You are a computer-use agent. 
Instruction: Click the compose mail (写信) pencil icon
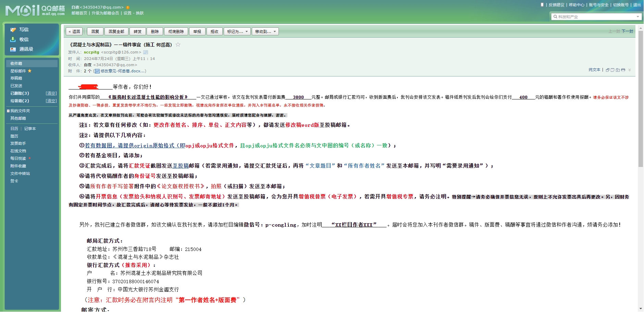(13, 30)
